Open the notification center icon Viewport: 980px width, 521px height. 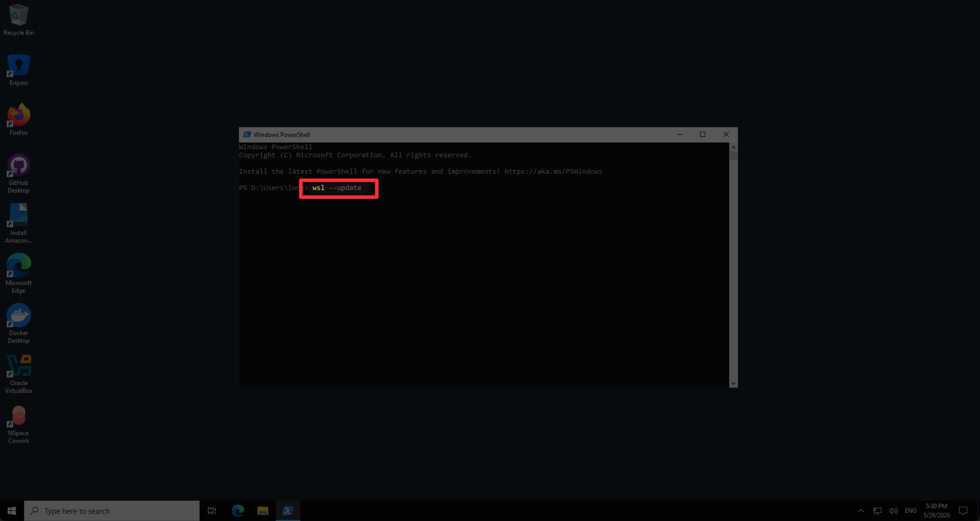point(963,511)
